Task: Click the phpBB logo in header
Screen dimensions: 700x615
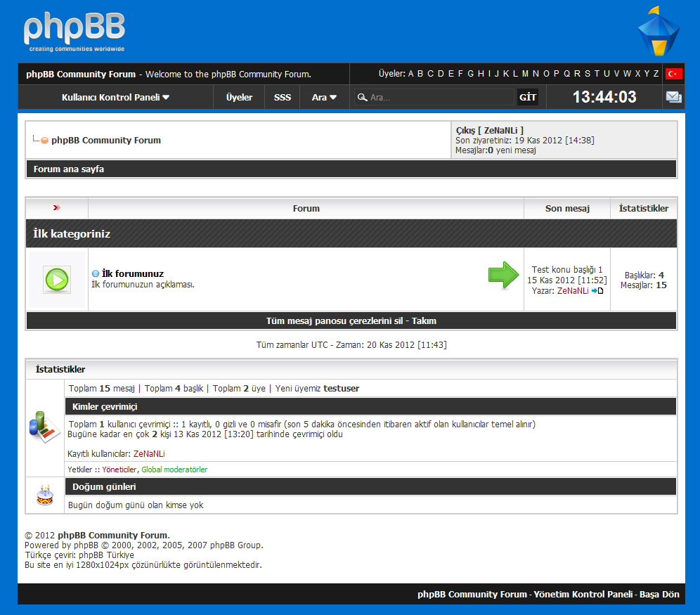Action: click(x=74, y=32)
